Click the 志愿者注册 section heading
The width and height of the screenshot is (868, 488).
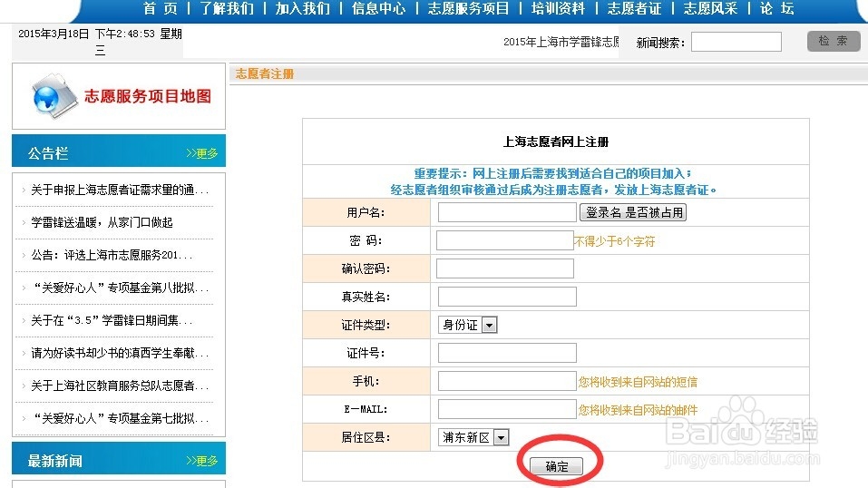tap(265, 73)
